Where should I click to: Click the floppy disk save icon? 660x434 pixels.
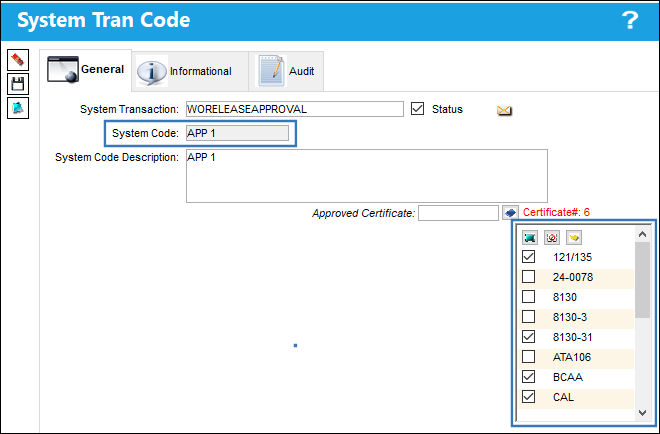18,84
